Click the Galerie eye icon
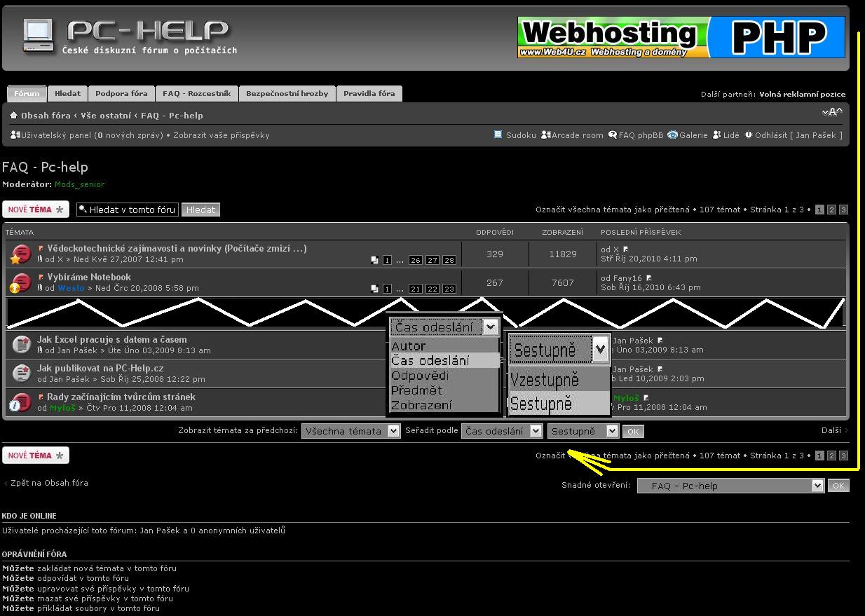The width and height of the screenshot is (865, 616). 672,135
